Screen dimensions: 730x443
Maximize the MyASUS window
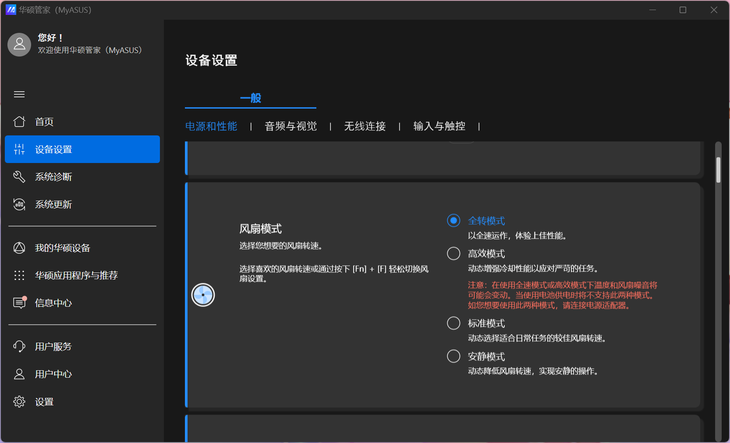683,10
